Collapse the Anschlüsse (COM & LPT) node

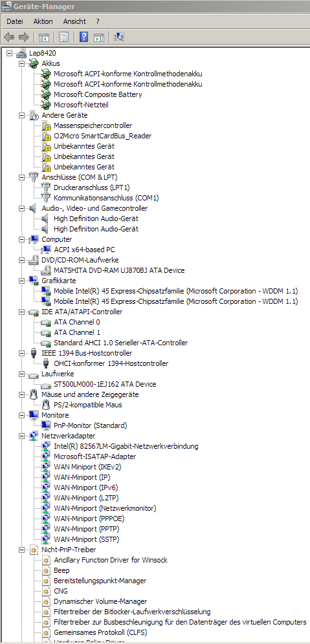(x=21, y=177)
